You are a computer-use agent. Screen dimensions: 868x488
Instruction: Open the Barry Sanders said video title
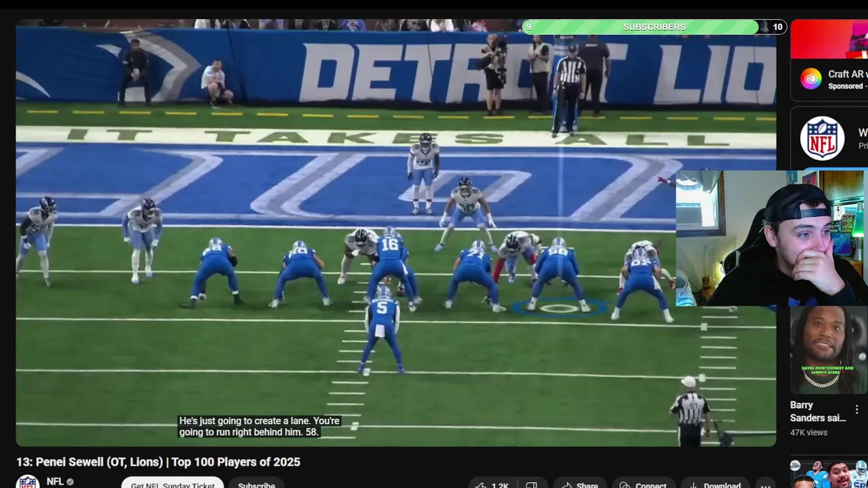(x=818, y=411)
